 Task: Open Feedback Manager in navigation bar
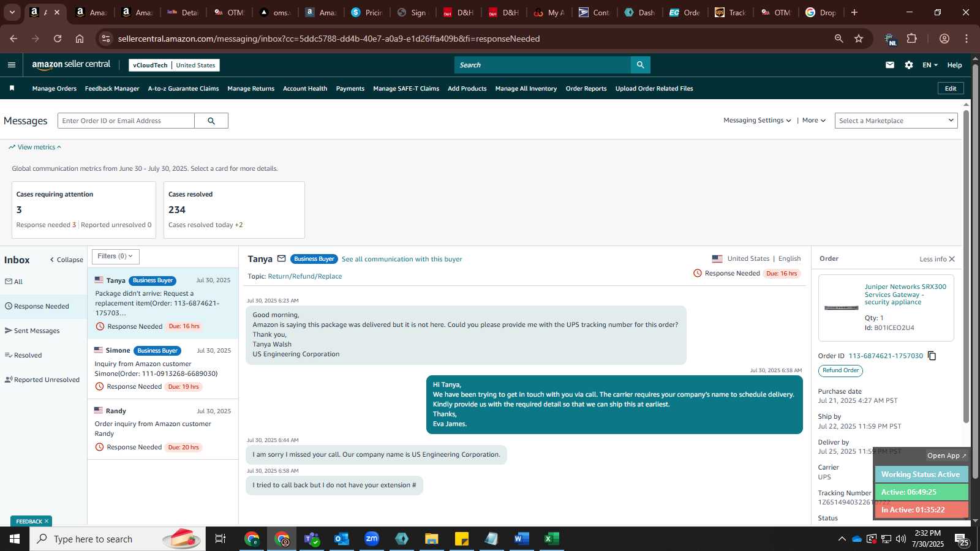112,89
